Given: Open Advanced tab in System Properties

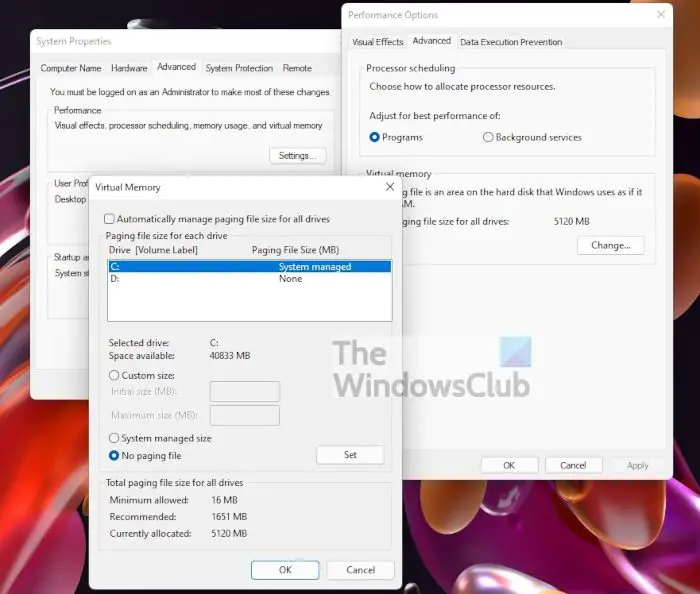Looking at the screenshot, I should pyautogui.click(x=176, y=67).
